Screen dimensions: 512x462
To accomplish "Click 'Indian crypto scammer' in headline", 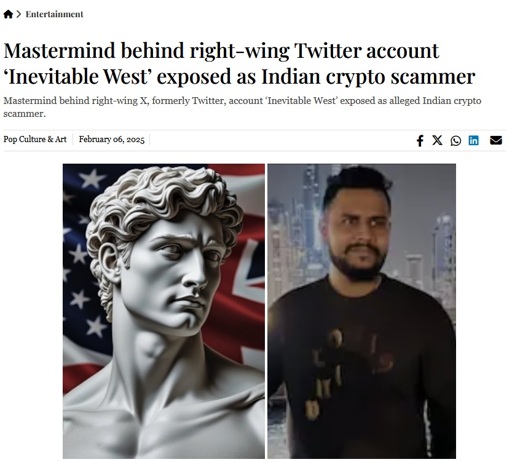I will pos(368,77).
